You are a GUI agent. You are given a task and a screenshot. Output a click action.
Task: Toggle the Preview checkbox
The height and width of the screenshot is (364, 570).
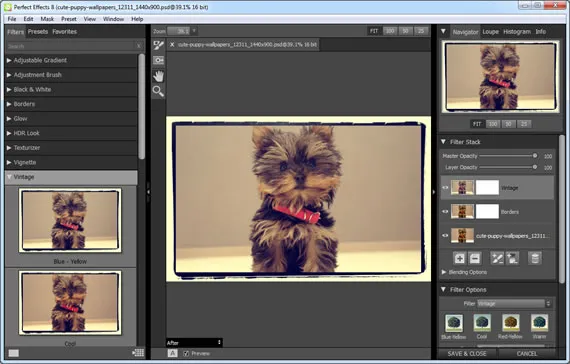click(186, 353)
